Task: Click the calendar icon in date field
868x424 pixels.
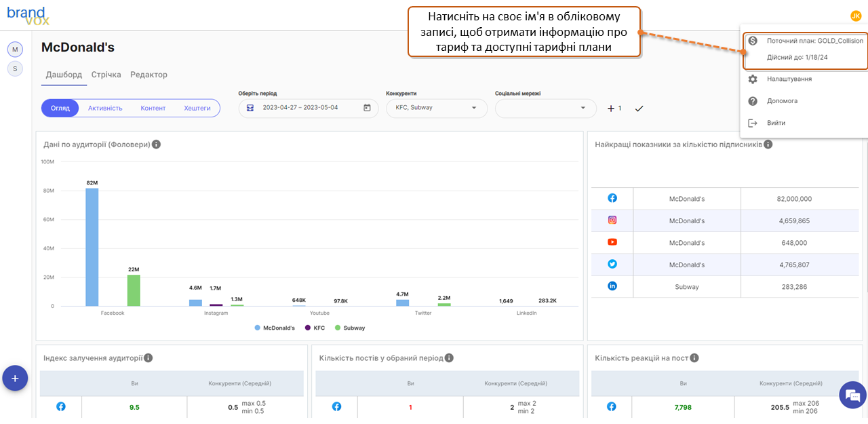Action: point(367,108)
